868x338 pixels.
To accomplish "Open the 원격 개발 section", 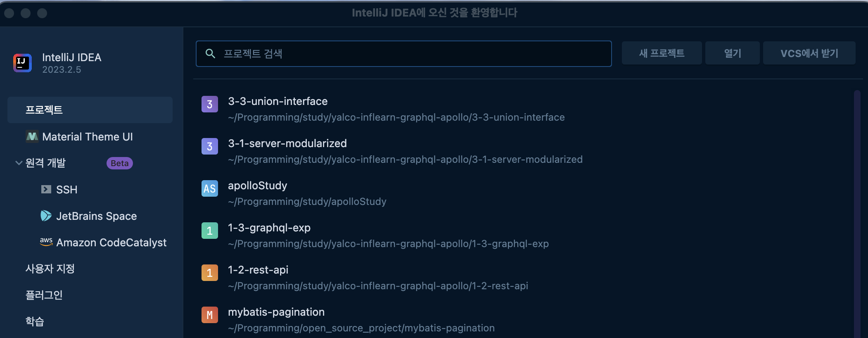I will click(45, 163).
